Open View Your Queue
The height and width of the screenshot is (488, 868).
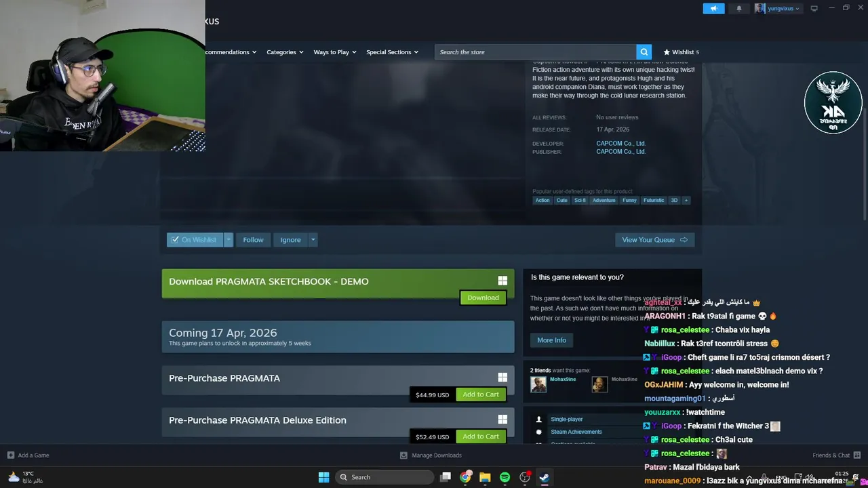[x=654, y=240]
